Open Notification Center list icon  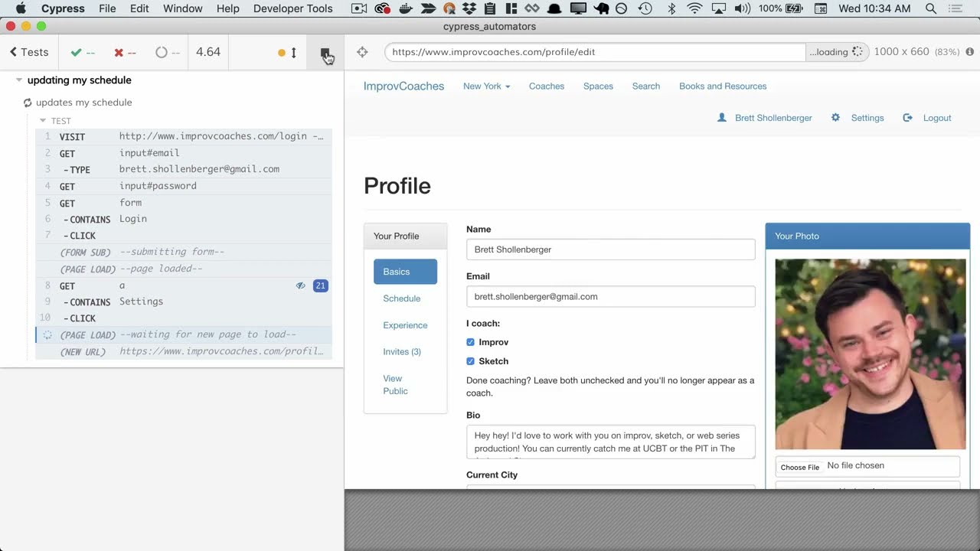coord(955,9)
